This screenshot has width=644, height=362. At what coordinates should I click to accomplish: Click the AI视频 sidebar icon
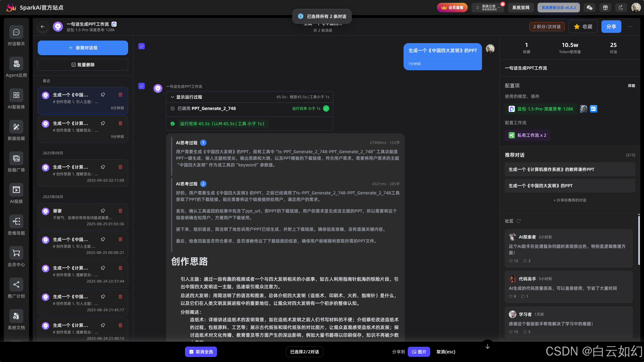click(16, 190)
